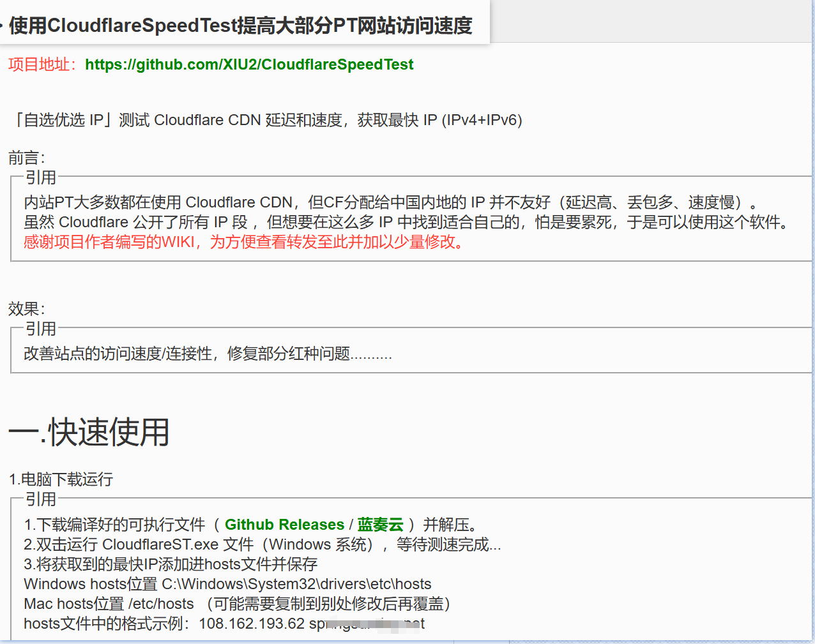This screenshot has width=815, height=644.
Task: Open the 蓝奏云 download link
Action: [381, 525]
